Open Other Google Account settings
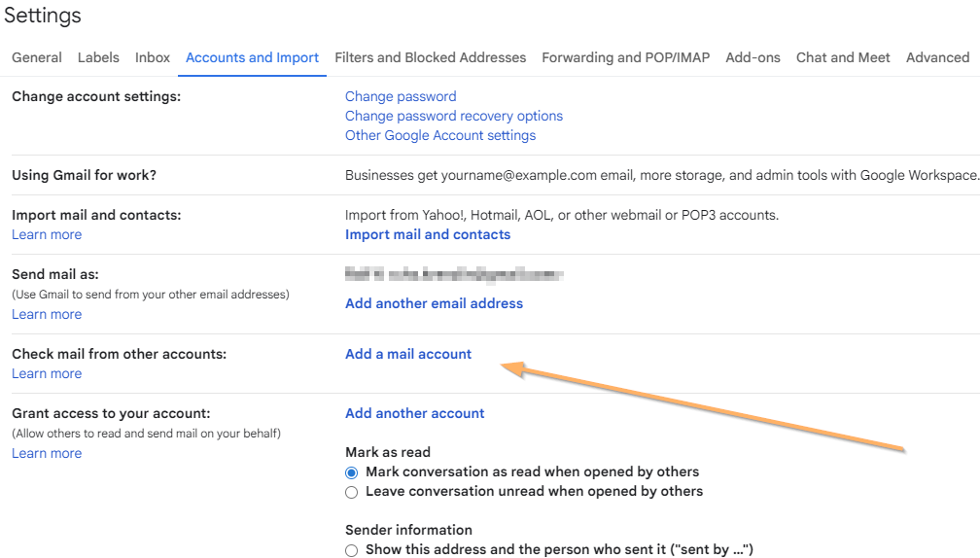This screenshot has width=980, height=558. click(x=440, y=135)
